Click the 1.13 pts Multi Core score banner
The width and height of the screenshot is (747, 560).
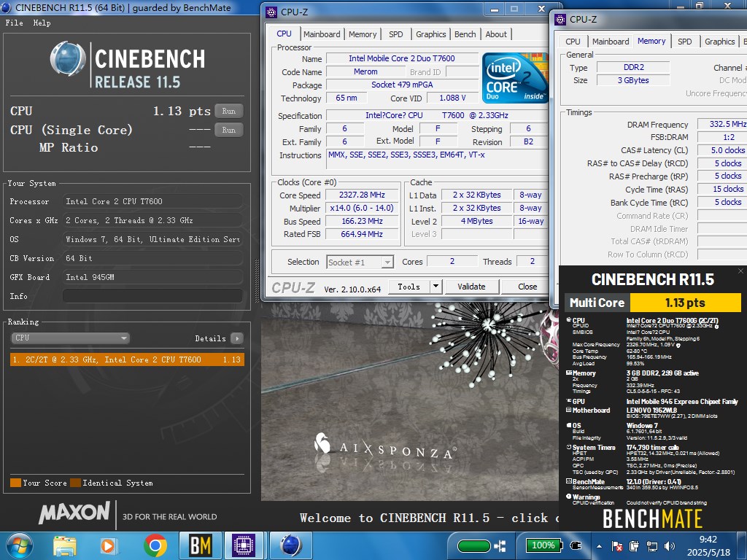[x=685, y=303]
